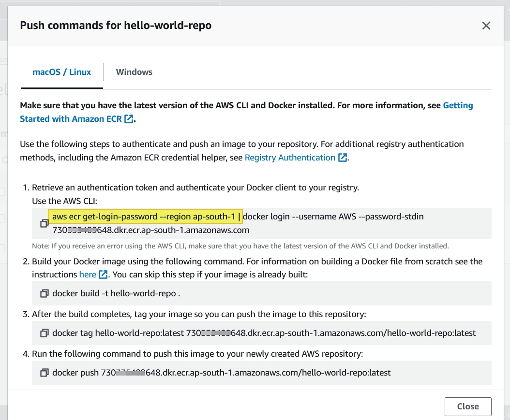Copy the docker push command
This screenshot has height=420, width=510.
click(x=44, y=373)
